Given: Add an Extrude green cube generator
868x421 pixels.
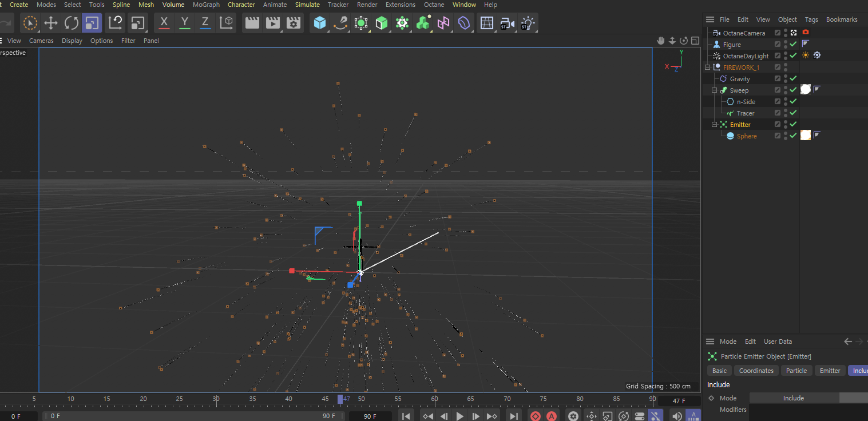Looking at the screenshot, I should coord(382,23).
